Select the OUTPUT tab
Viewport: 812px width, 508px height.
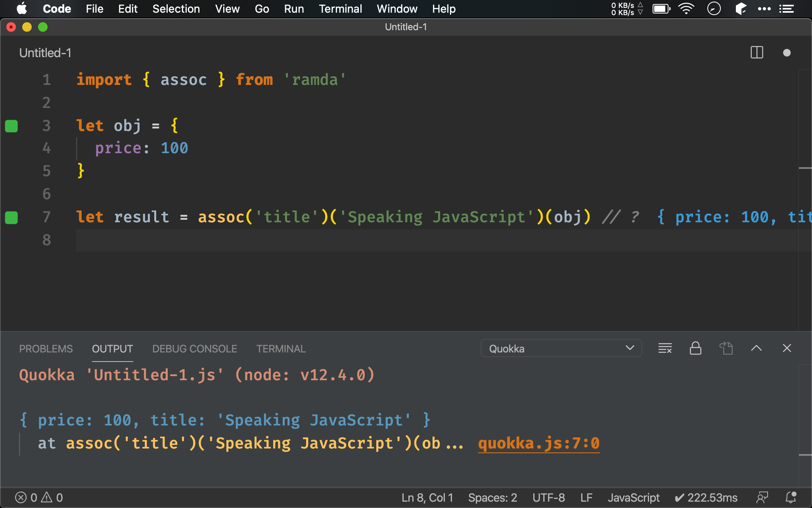[x=112, y=349]
